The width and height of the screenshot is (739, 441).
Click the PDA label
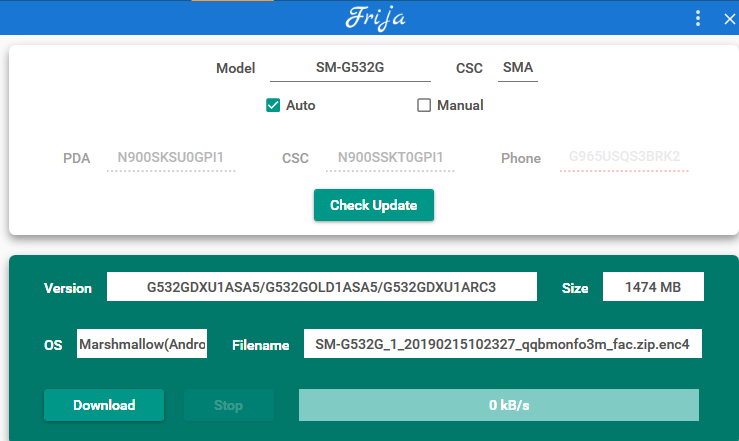(x=76, y=158)
